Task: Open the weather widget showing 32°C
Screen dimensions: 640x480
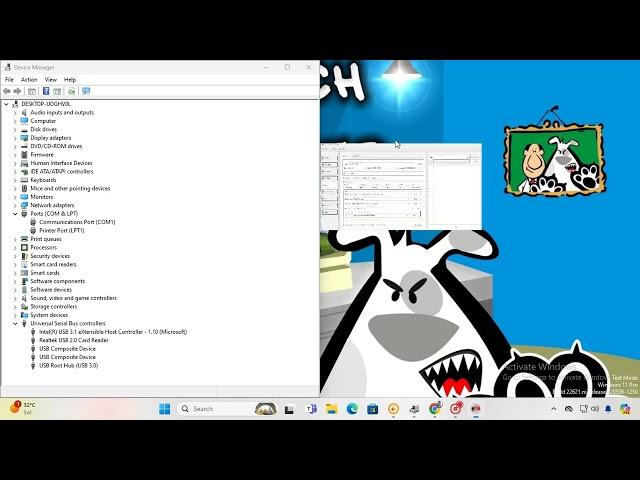Action: (x=22, y=408)
